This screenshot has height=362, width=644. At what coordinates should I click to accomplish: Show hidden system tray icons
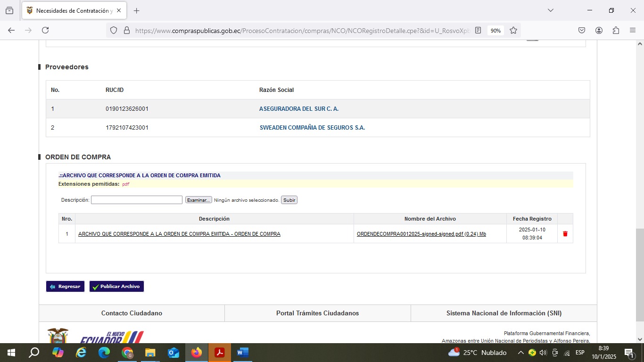520,353
